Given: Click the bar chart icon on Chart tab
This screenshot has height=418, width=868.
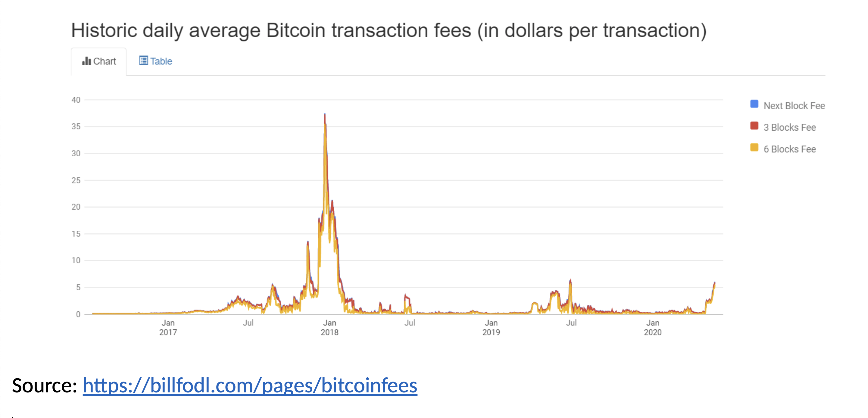Looking at the screenshot, I should [x=86, y=61].
